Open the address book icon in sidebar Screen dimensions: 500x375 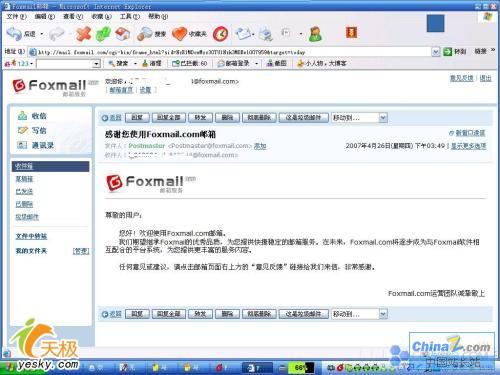(22, 145)
